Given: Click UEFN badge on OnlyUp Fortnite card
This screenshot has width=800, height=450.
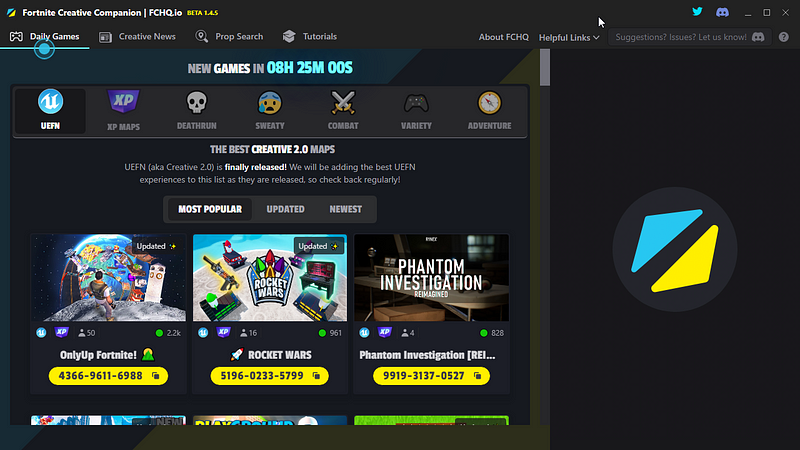Looking at the screenshot, I should 41,333.
